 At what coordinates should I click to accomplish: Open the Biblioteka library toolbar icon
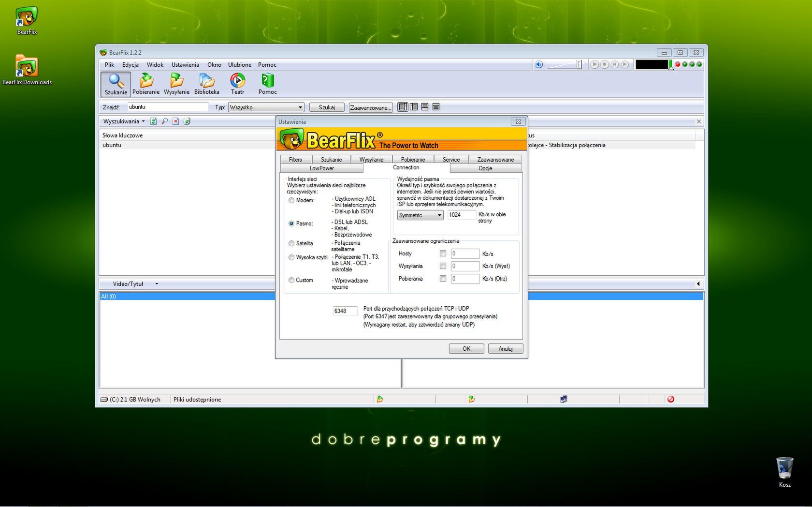click(207, 84)
